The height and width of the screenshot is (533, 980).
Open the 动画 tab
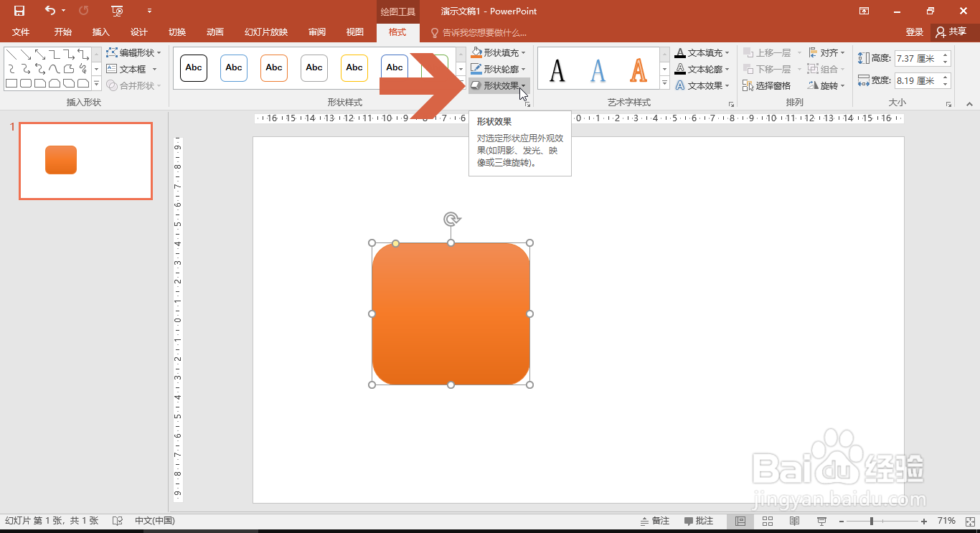(x=215, y=32)
